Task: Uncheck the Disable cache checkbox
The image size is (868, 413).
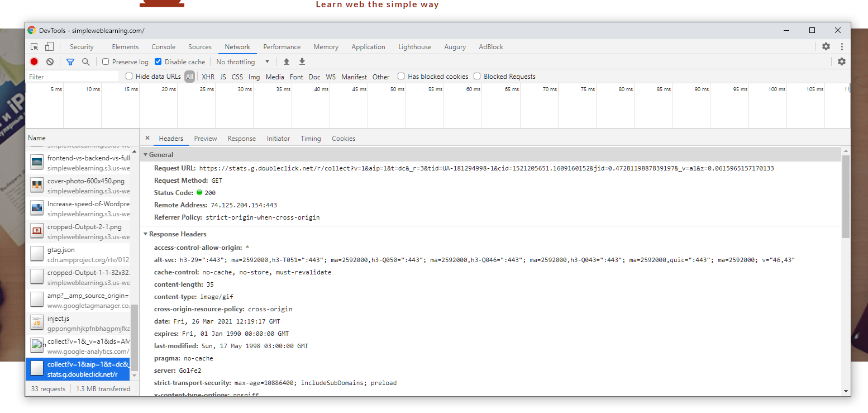Action: (x=158, y=62)
